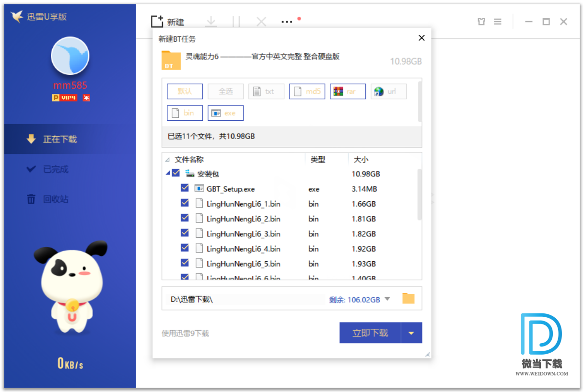Viewport: 584px width, 392px height.
Task: Click the GBT_Setup.exe file icon
Action: 199,189
